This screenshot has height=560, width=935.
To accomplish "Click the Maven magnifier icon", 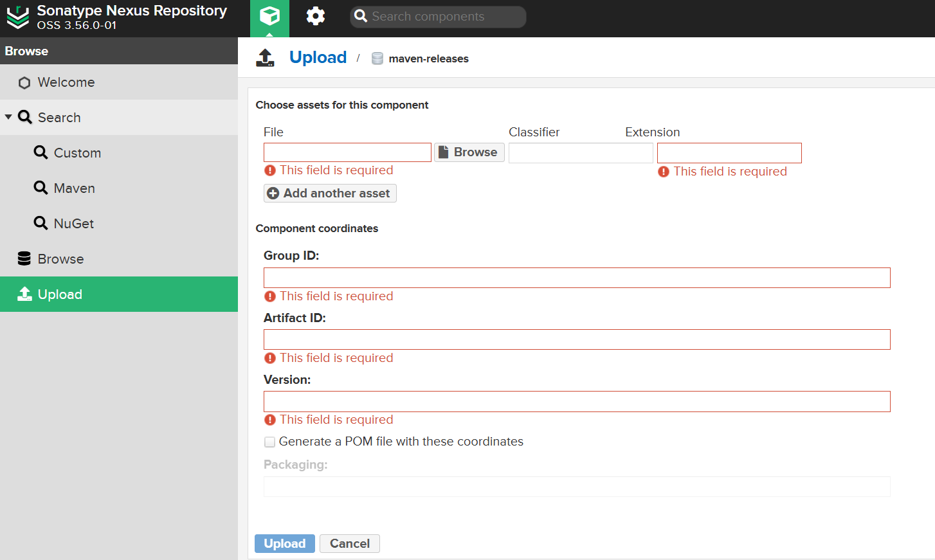I will pyautogui.click(x=41, y=188).
